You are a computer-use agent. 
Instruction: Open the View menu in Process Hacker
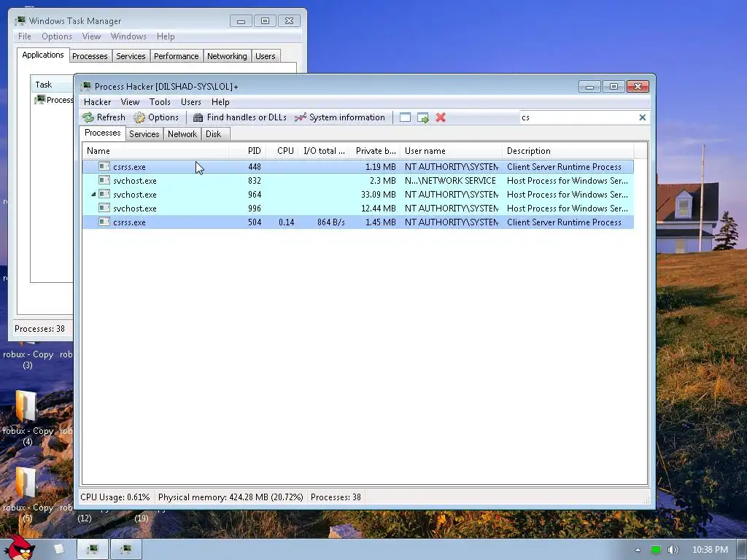(x=130, y=102)
